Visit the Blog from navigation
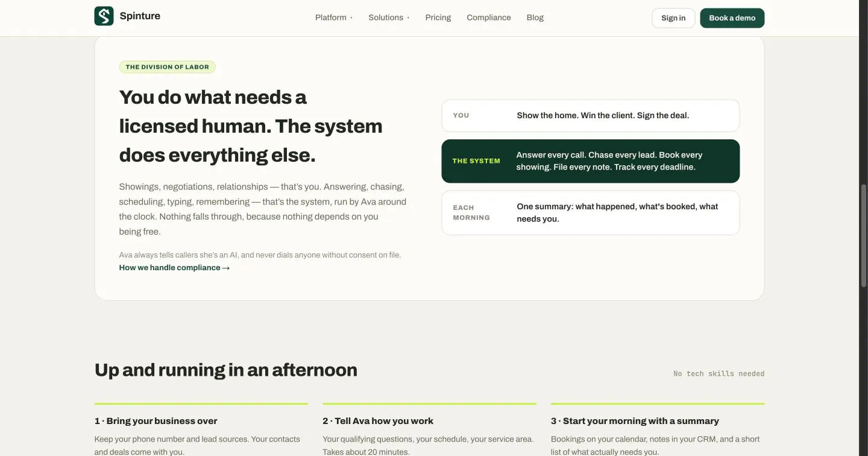 (535, 17)
